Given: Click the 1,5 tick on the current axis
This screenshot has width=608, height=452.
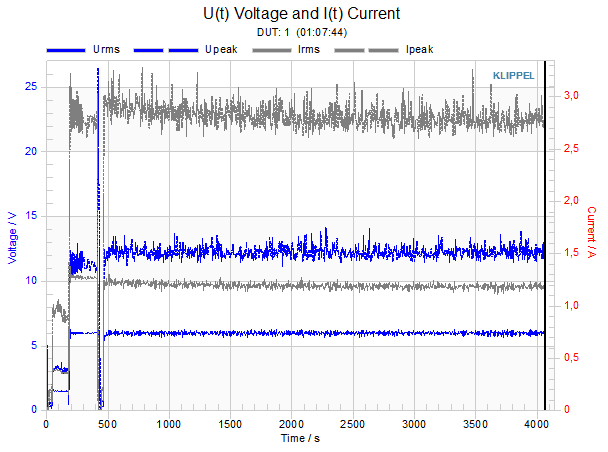Looking at the screenshot, I should (571, 253).
